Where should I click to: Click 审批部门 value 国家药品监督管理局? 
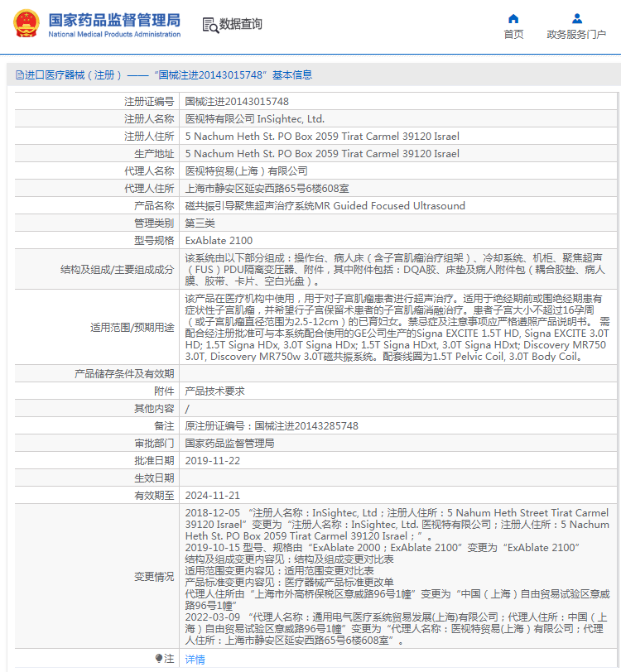[x=229, y=443]
